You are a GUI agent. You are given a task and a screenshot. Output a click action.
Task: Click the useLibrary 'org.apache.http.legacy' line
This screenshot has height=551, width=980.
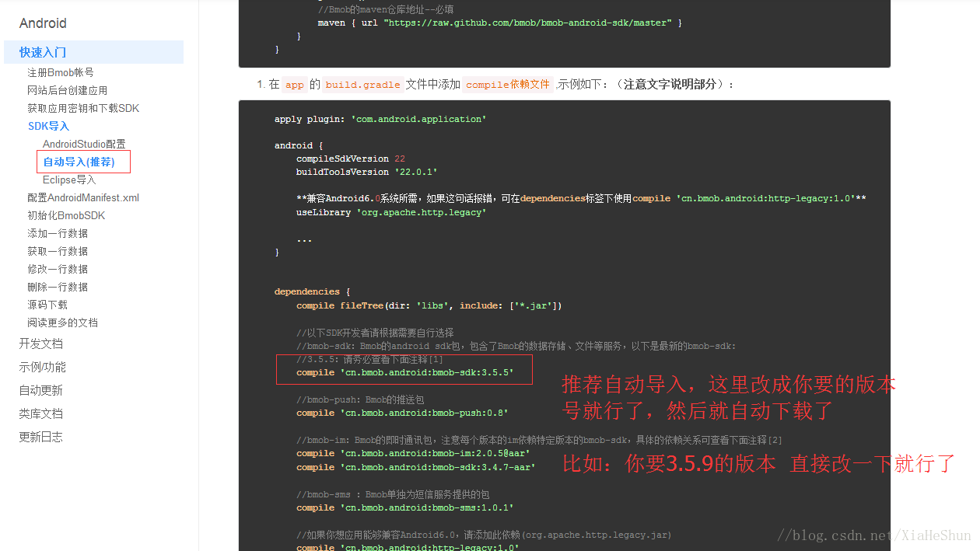391,212
